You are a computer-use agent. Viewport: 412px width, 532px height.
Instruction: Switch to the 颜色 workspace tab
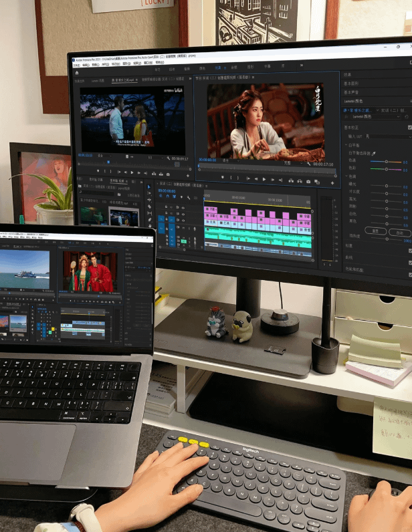click(203, 68)
